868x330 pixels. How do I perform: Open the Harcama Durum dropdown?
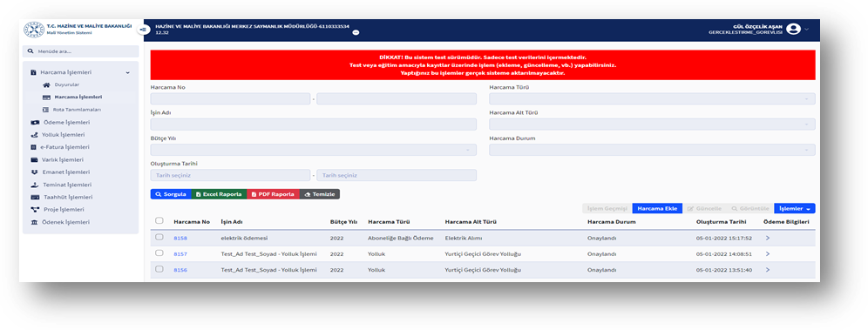click(x=652, y=150)
